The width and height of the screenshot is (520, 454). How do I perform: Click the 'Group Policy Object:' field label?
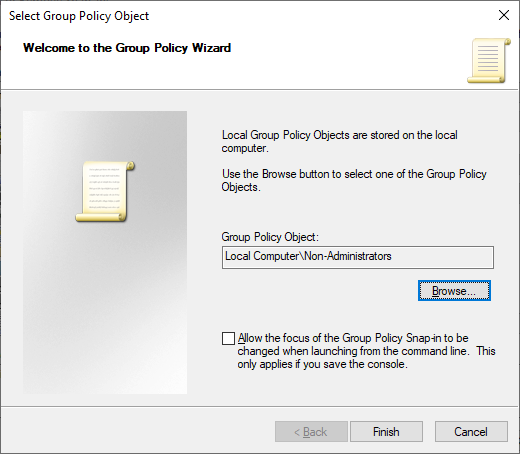point(270,237)
